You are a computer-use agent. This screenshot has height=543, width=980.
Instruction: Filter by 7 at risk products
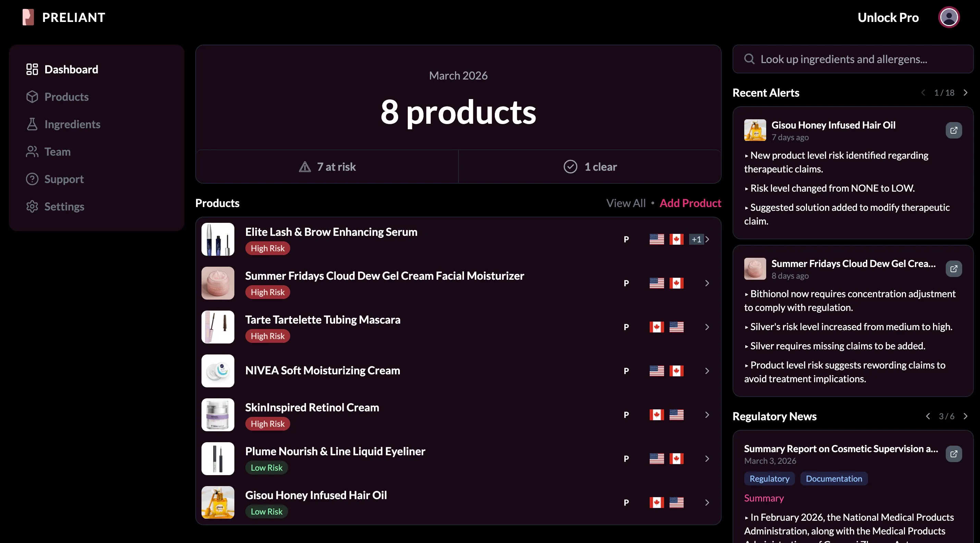[327, 167]
